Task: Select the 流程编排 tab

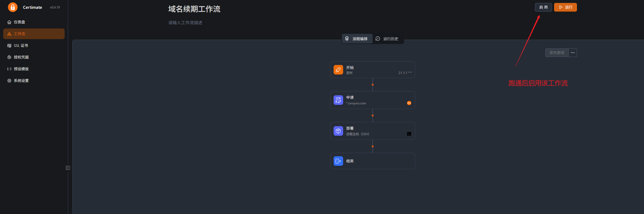Action: (357, 39)
